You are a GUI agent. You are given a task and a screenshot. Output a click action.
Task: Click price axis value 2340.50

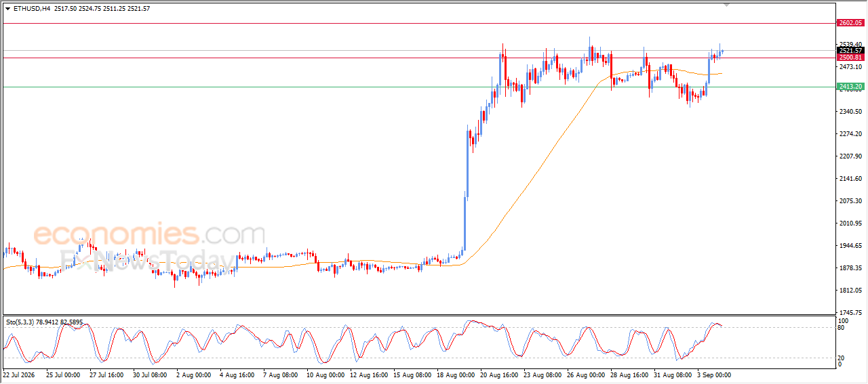tap(850, 112)
